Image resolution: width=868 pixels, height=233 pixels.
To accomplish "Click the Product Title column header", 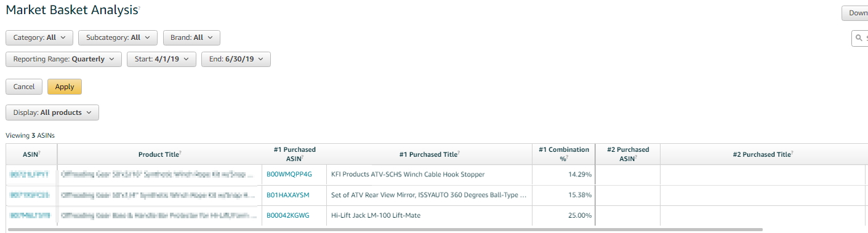I will click(x=160, y=154).
